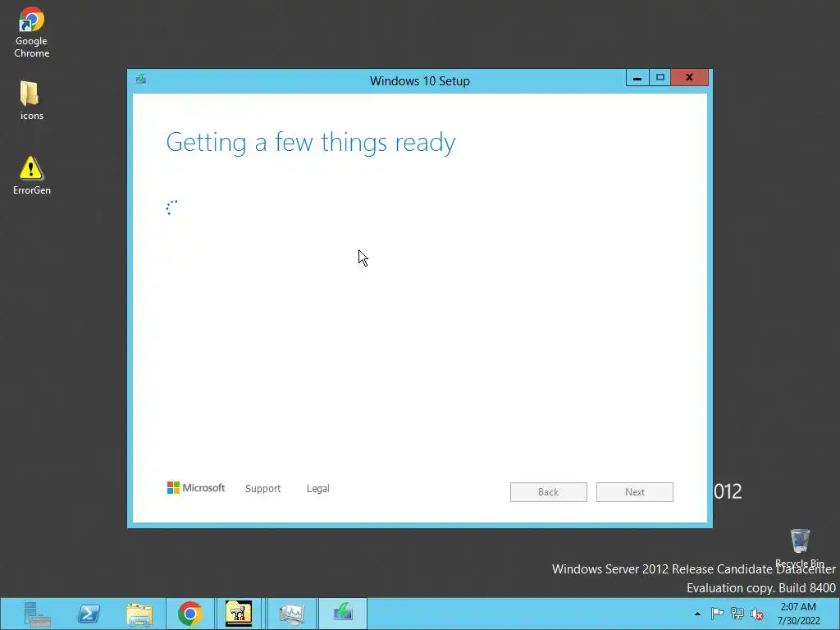Show hidden tray icons arrow
Image resolution: width=840 pixels, height=630 pixels.
click(x=697, y=614)
